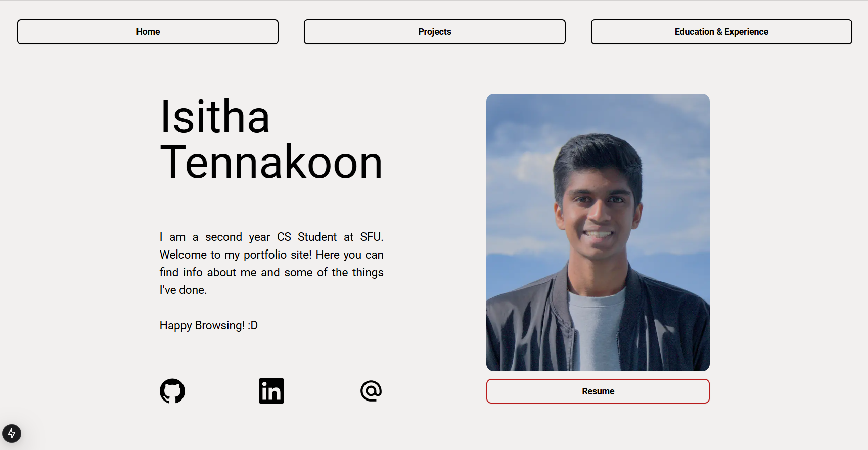Open Education & Experience section

721,32
